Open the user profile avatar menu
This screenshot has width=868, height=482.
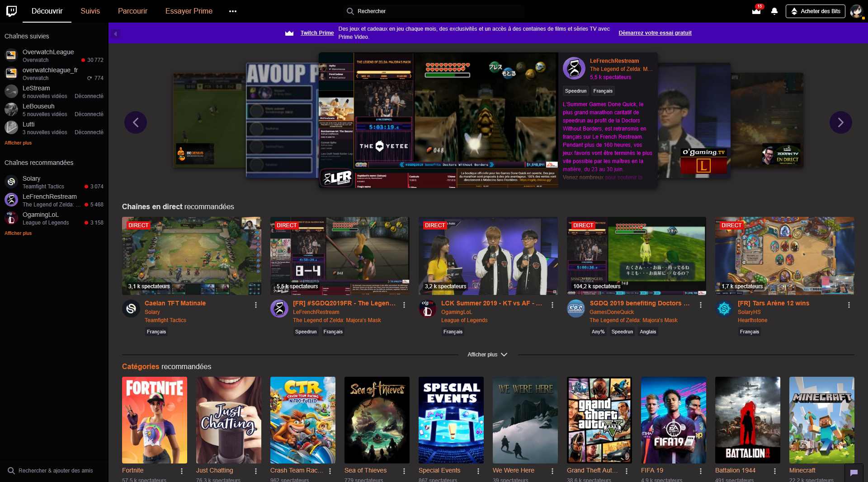[856, 11]
